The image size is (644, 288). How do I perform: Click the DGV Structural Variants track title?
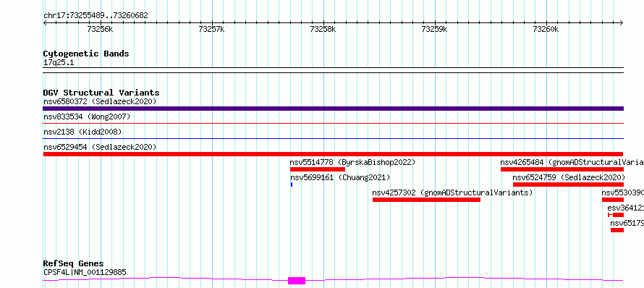click(101, 93)
